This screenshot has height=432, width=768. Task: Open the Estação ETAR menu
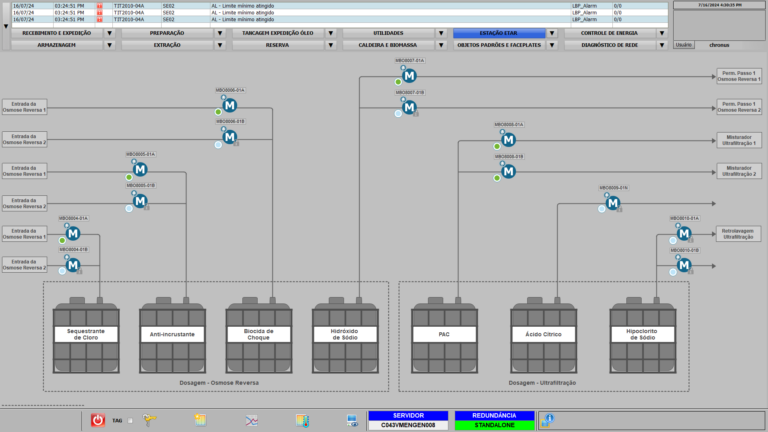coord(499,33)
